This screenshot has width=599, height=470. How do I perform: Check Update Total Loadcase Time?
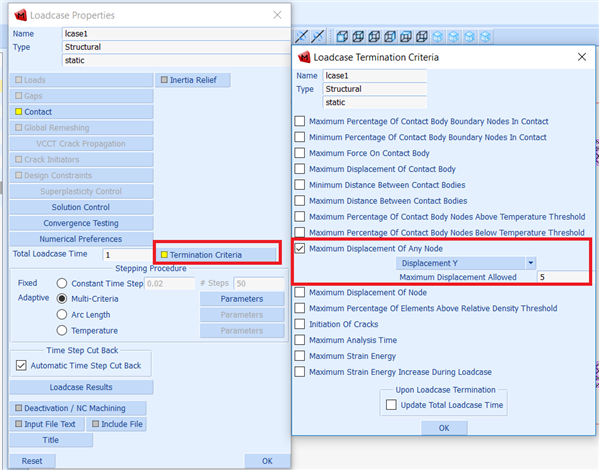click(391, 405)
